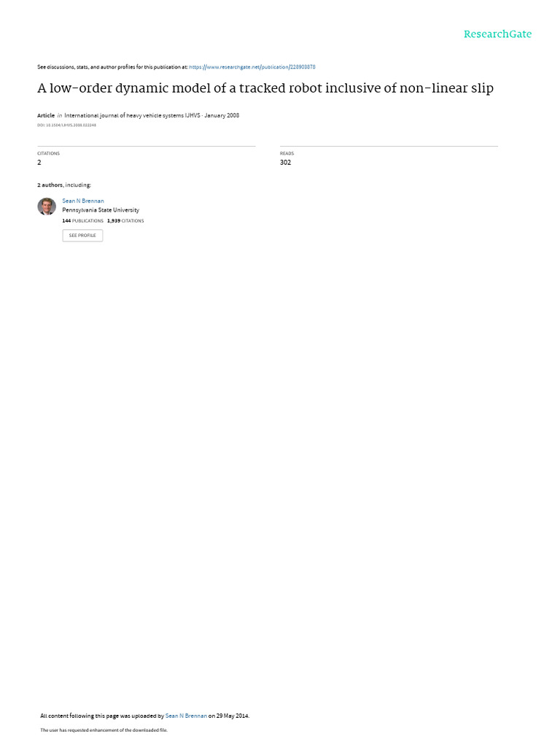Image resolution: width=560 pixels, height=747 pixels.
Task: Click the ResearchGate logo
Action: point(497,34)
